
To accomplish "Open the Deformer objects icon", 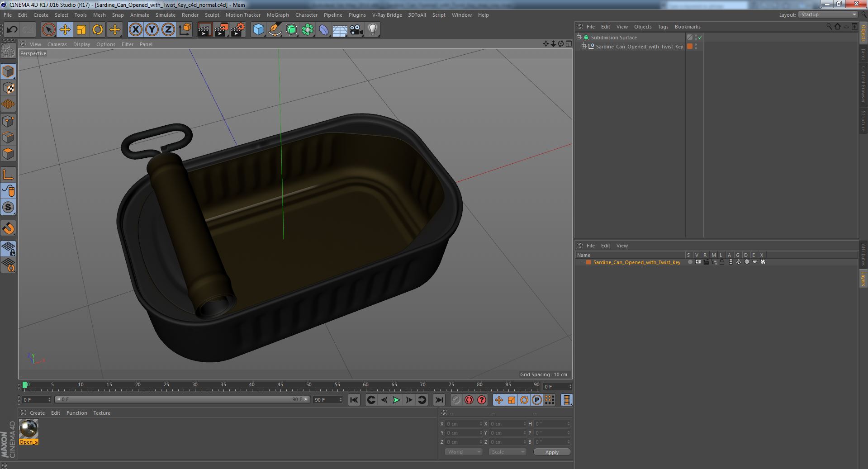I will click(324, 30).
